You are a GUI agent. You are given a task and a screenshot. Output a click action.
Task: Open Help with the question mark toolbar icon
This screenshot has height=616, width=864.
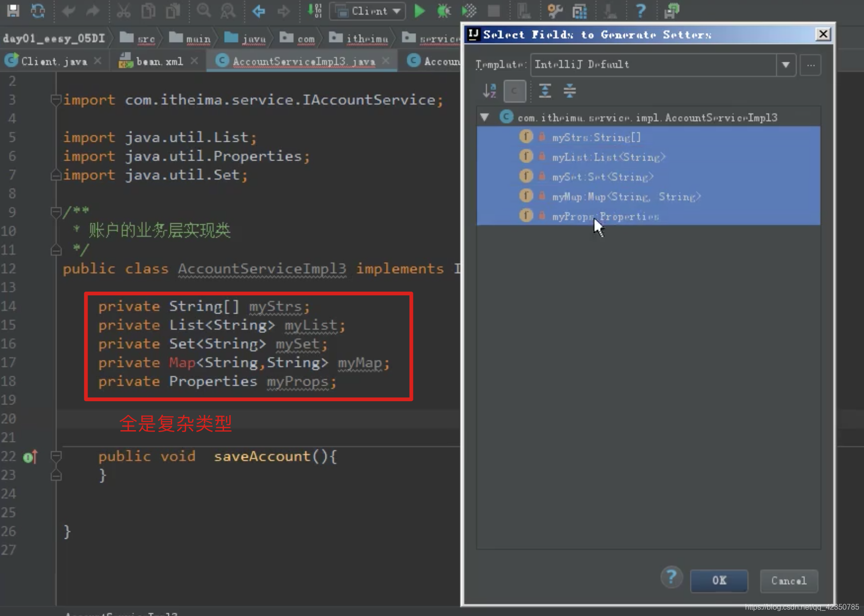pos(641,10)
